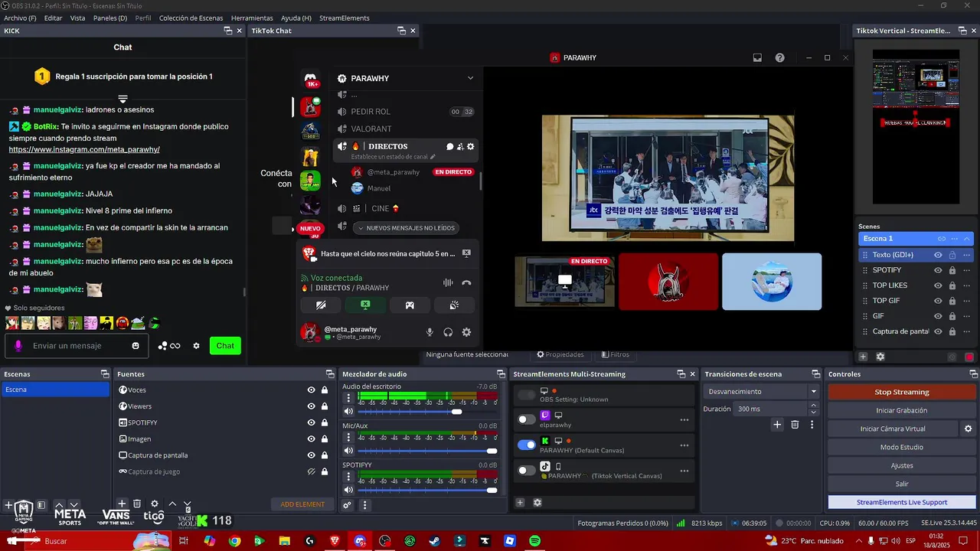Open Audio del escritorio options menu dots
980x551 pixels.
(348, 398)
